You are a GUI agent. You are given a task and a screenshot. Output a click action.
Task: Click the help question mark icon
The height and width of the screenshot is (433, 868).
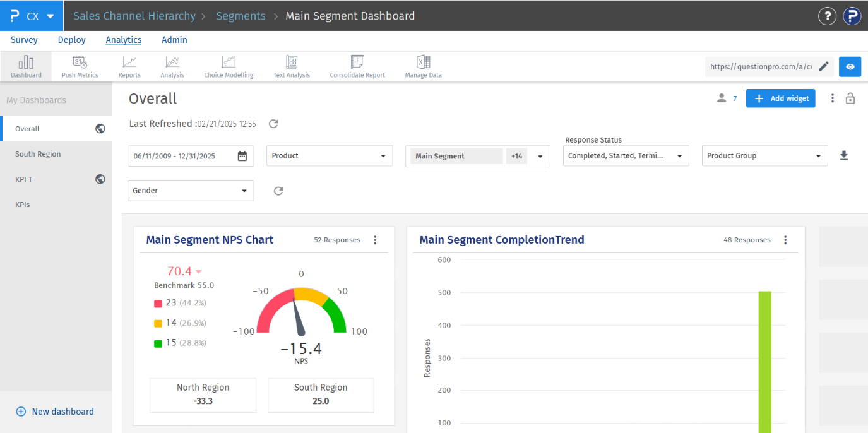pyautogui.click(x=827, y=16)
